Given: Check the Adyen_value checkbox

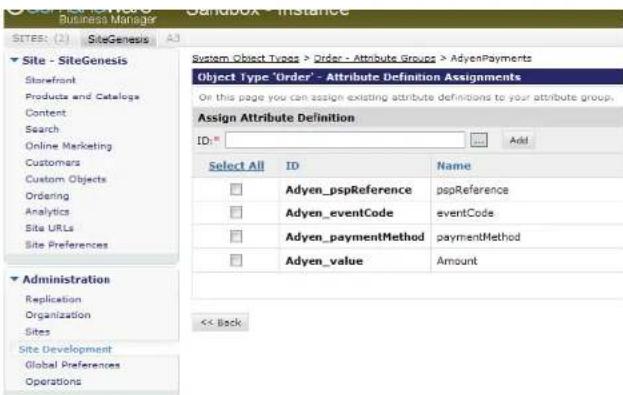Looking at the screenshot, I should [x=236, y=260].
